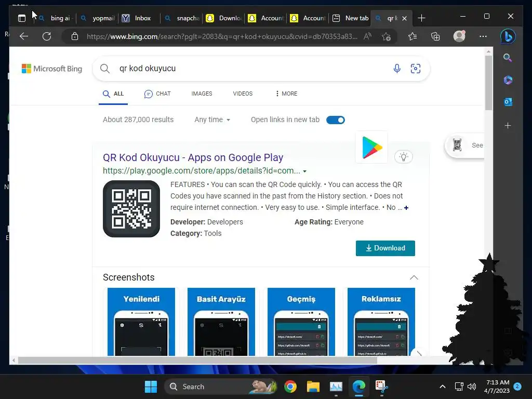Click the QR code See card

coord(465,145)
